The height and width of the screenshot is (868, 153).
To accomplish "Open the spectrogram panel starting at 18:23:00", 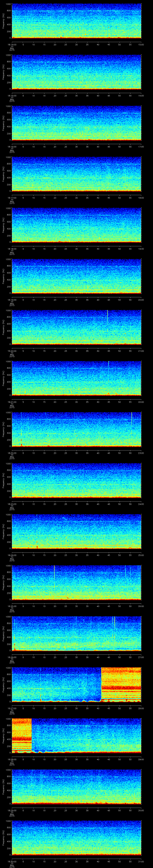I will pos(76,481).
